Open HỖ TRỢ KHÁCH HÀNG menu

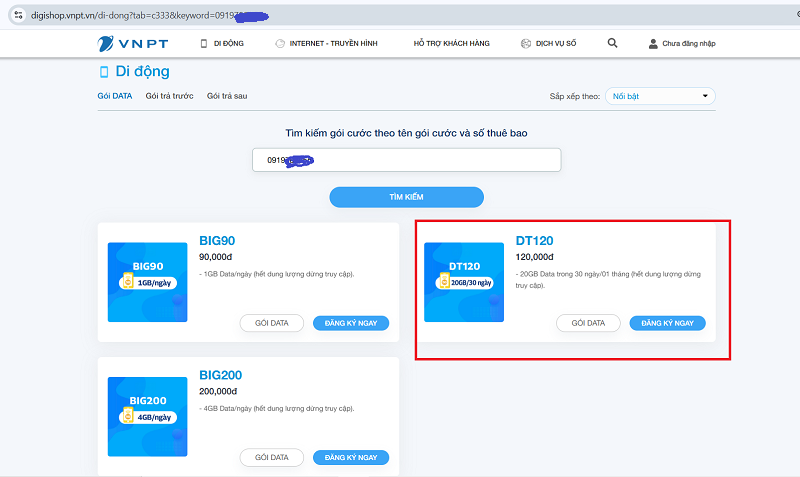point(452,43)
